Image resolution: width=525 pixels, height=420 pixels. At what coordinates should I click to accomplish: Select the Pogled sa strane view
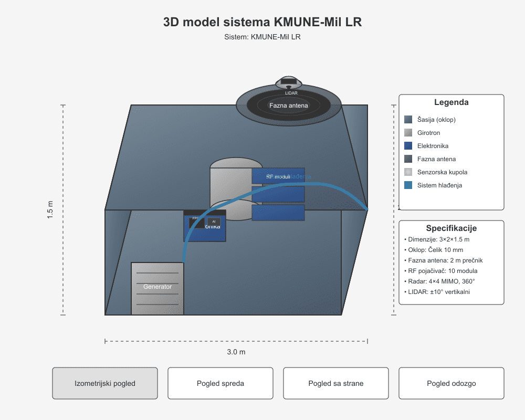(336, 383)
